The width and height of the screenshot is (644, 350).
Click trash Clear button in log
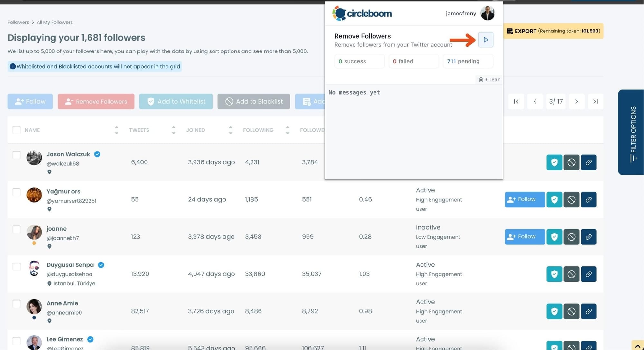pos(489,80)
